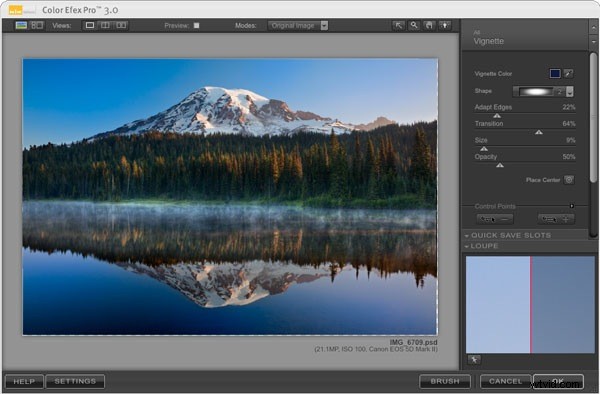Select the side-by-side preview view icon

pyautogui.click(x=121, y=25)
